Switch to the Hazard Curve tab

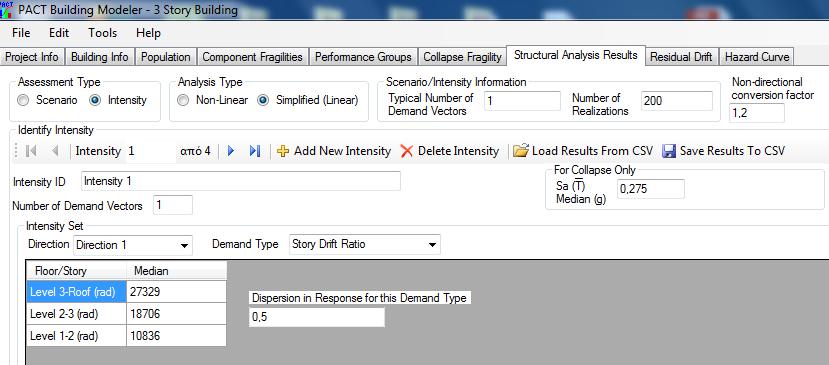coord(757,57)
